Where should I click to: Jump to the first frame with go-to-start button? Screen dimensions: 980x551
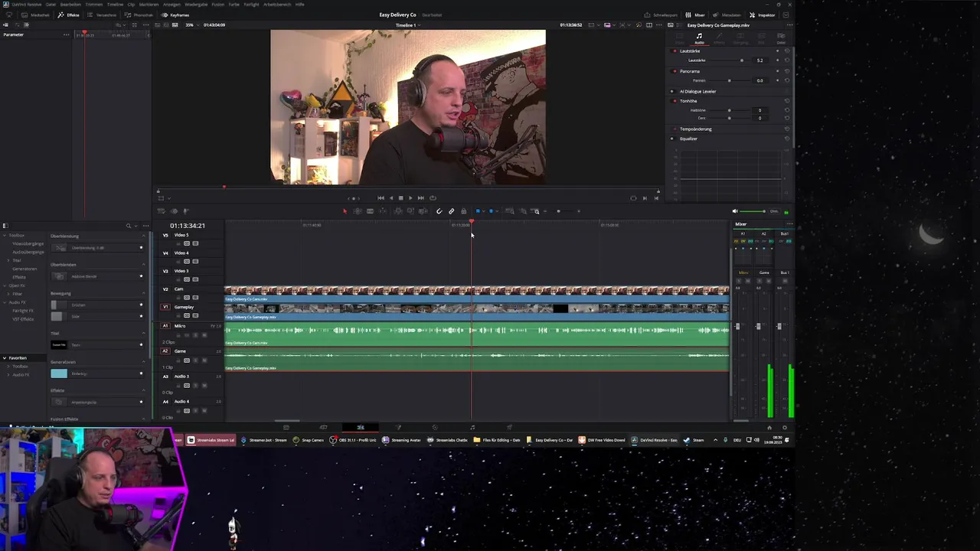381,198
